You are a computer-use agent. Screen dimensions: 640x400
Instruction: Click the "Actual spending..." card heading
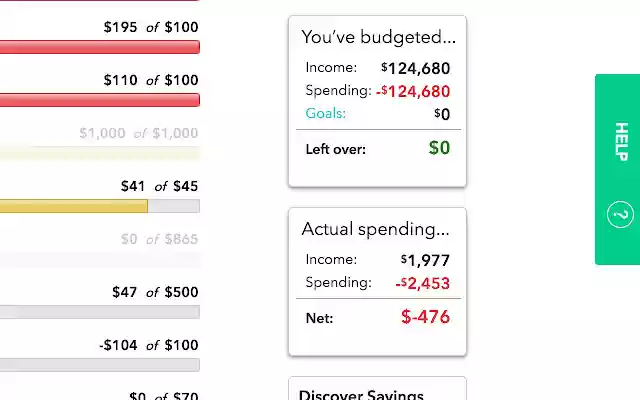(375, 229)
